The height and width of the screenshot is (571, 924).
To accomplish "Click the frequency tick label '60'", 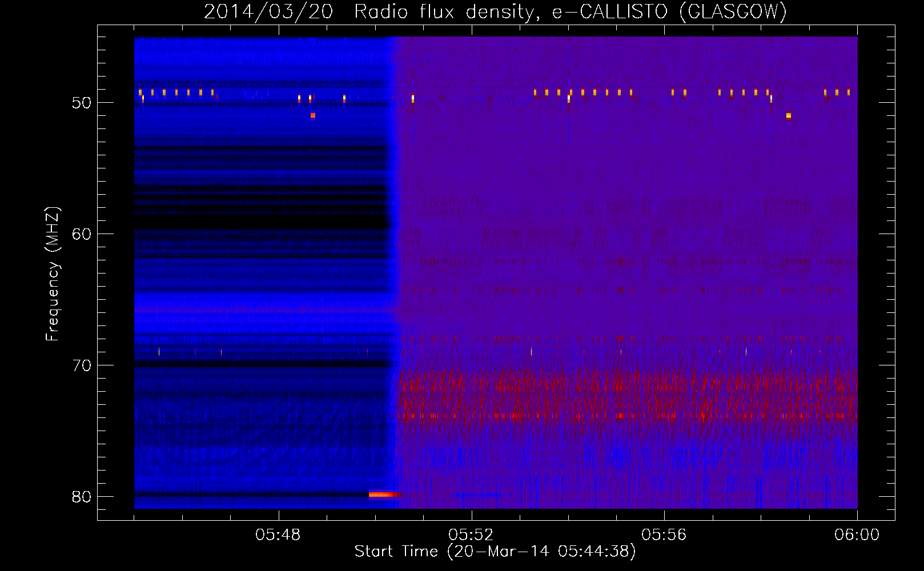I will pyautogui.click(x=82, y=235).
